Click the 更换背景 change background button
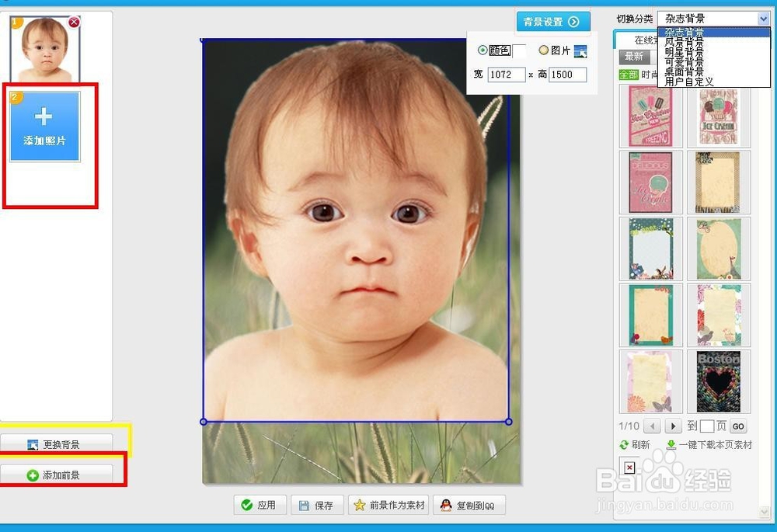 pyautogui.click(x=56, y=444)
